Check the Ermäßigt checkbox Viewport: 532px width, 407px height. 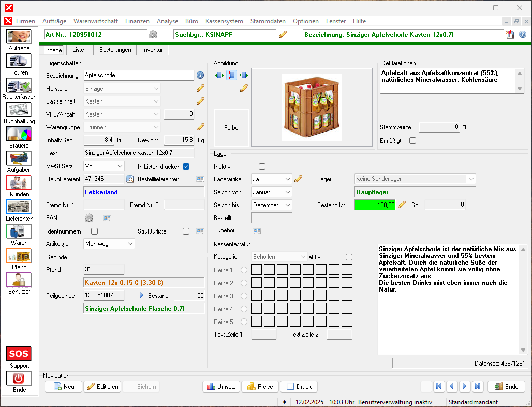pos(412,141)
